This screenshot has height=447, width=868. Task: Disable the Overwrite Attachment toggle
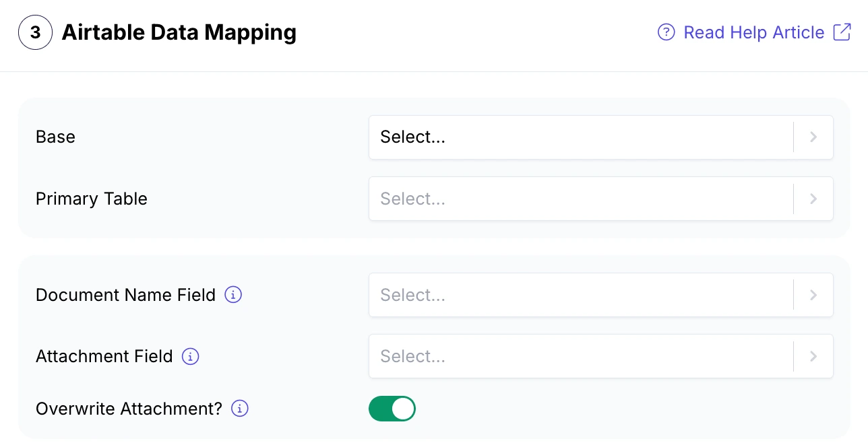click(392, 409)
